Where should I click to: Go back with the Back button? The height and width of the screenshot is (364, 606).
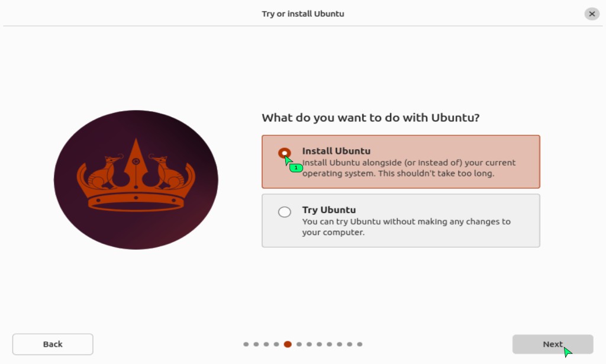[53, 344]
